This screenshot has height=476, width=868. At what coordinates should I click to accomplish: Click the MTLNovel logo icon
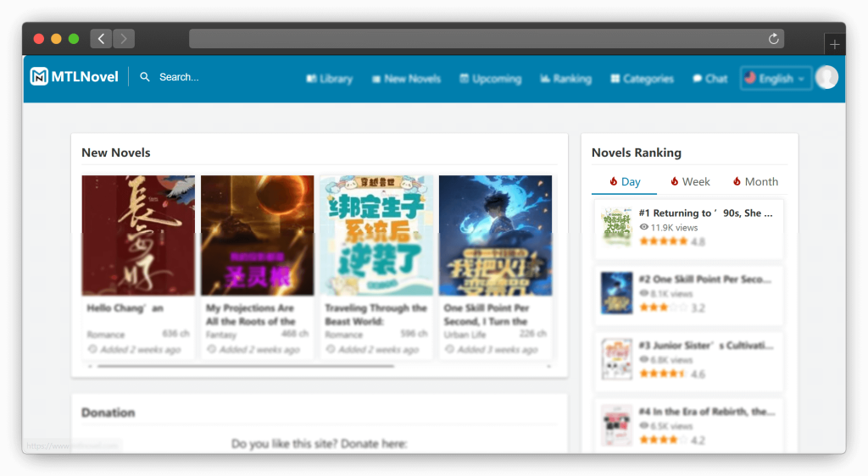click(39, 77)
